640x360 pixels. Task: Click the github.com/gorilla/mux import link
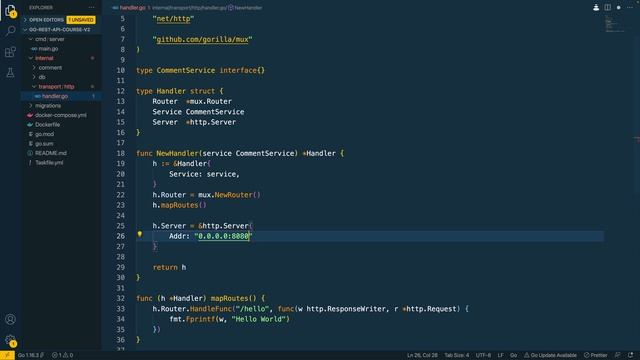click(202, 40)
